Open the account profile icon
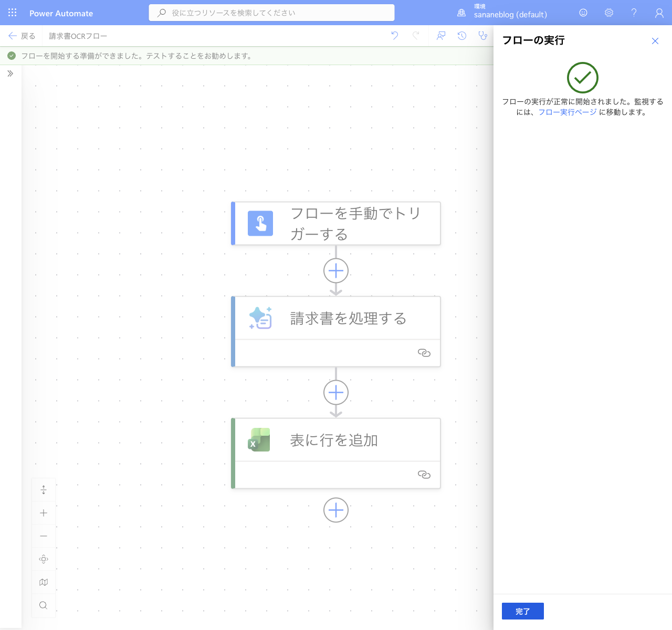Screen dimensions: 672x630 659,13
